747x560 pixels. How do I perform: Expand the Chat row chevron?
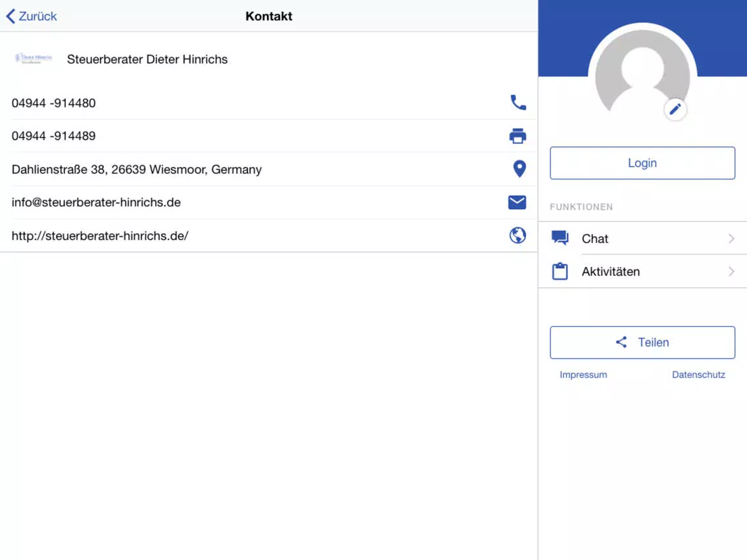pos(731,239)
